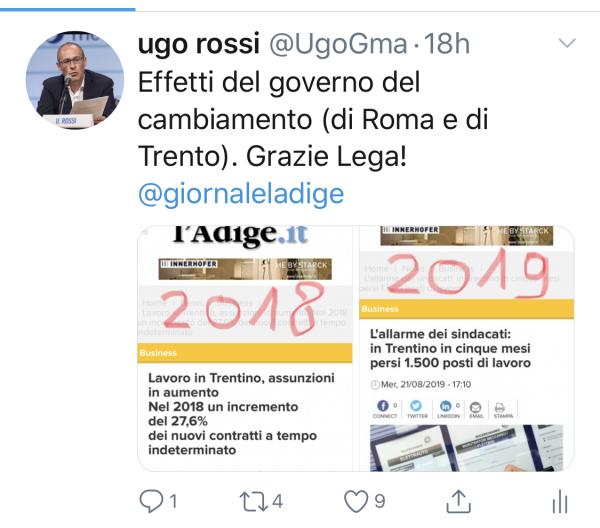600x528 pixels.
Task: Open ugo rossi profile name
Action: pyautogui.click(x=199, y=44)
